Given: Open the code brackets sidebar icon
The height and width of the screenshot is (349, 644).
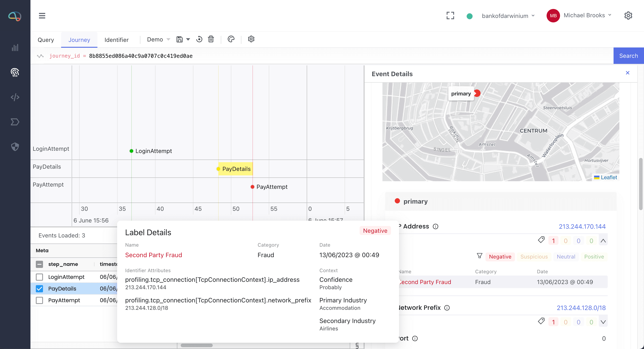Looking at the screenshot, I should click(15, 97).
